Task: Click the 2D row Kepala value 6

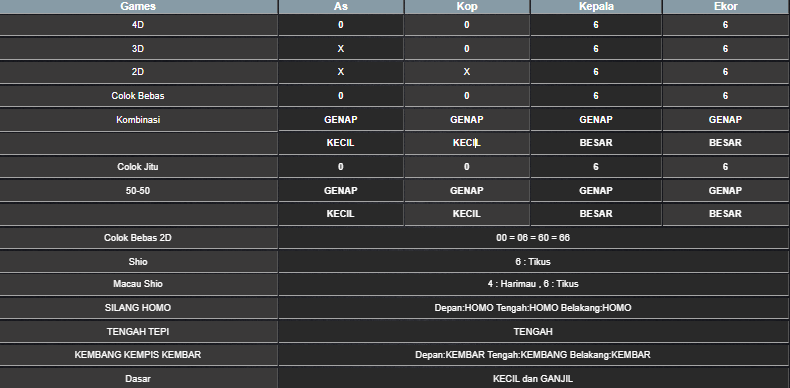Action: pos(596,72)
